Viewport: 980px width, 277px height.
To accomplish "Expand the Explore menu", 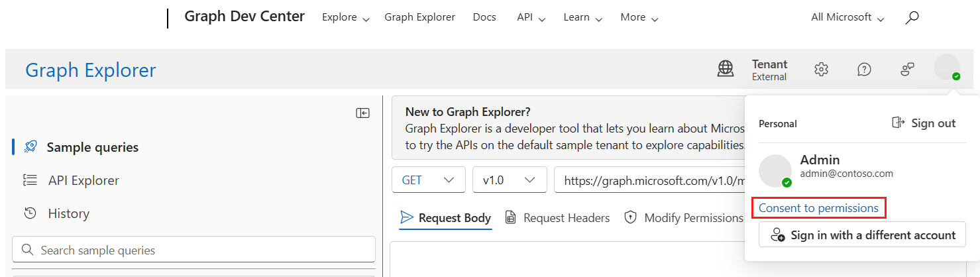I will tap(345, 18).
